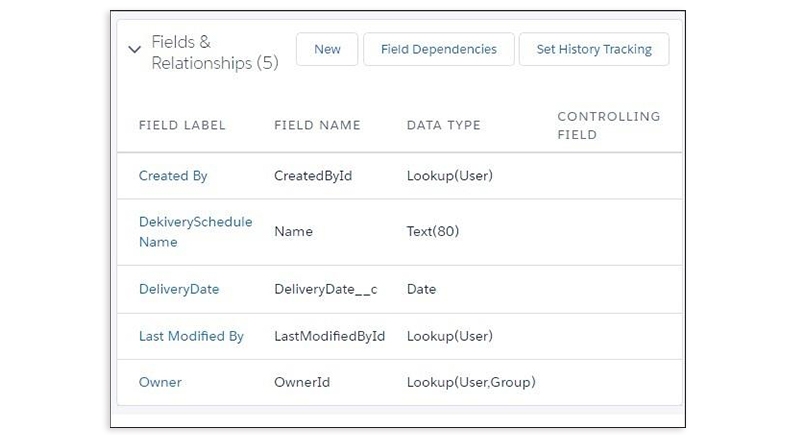Screen dimensions: 800x435
Task: Open the DekiverySchedule Name field link
Action: (x=195, y=232)
